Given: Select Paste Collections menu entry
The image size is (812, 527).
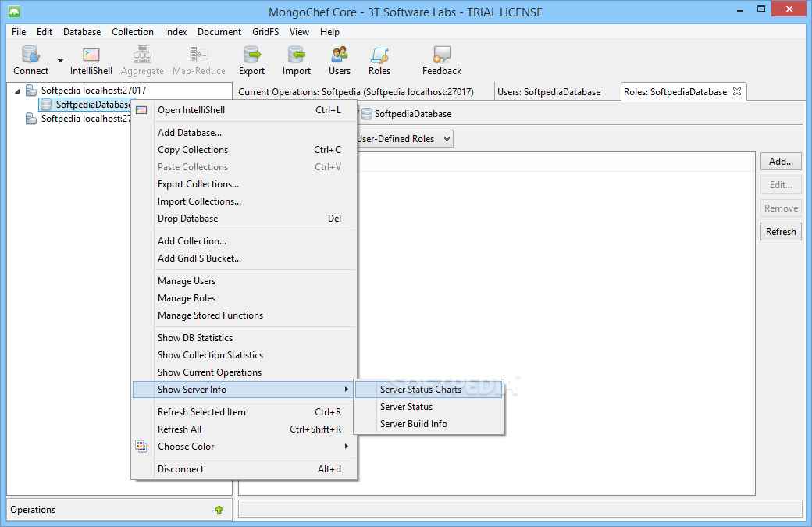Looking at the screenshot, I should click(x=244, y=167).
